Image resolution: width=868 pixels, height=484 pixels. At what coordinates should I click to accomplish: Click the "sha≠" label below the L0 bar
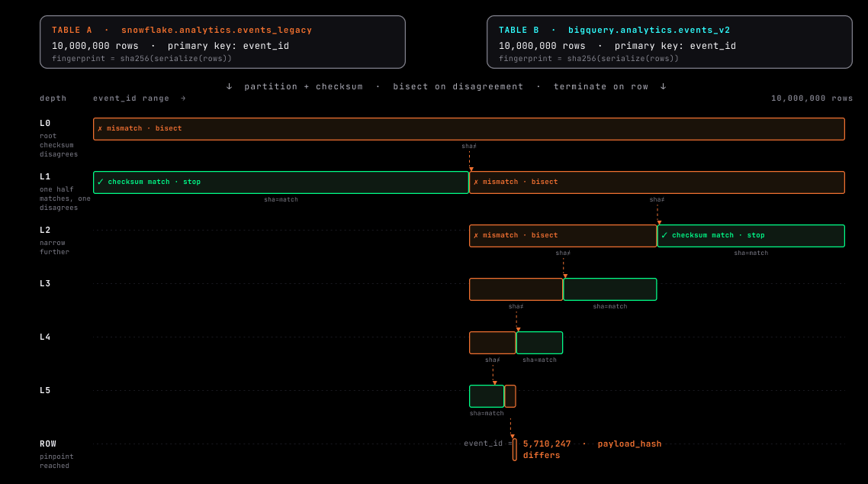(x=469, y=147)
